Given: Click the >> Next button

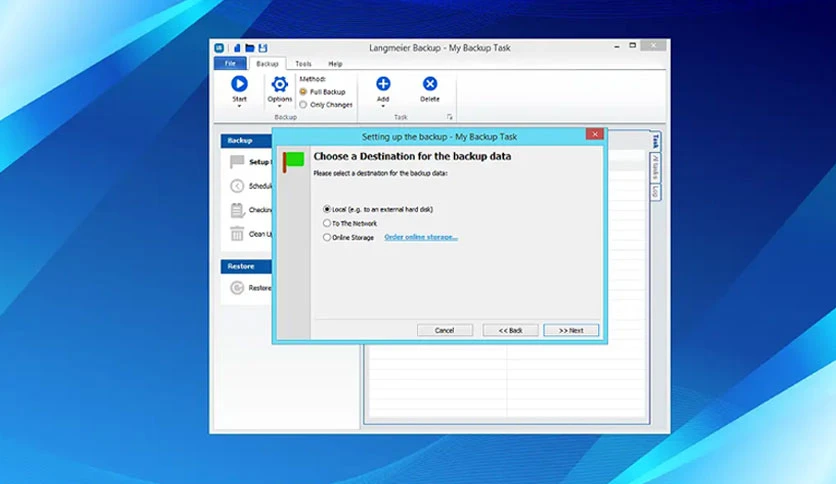Looking at the screenshot, I should click(571, 330).
